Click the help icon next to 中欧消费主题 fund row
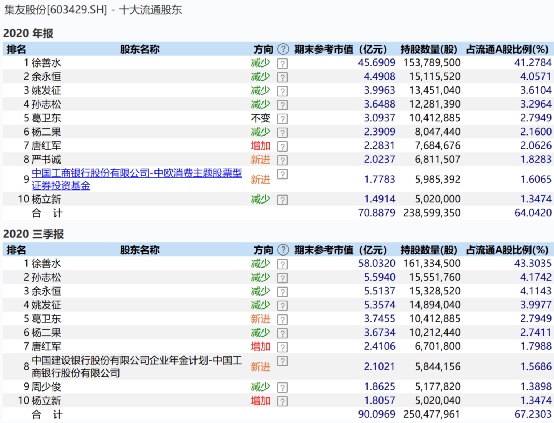554x423 pixels. click(282, 174)
